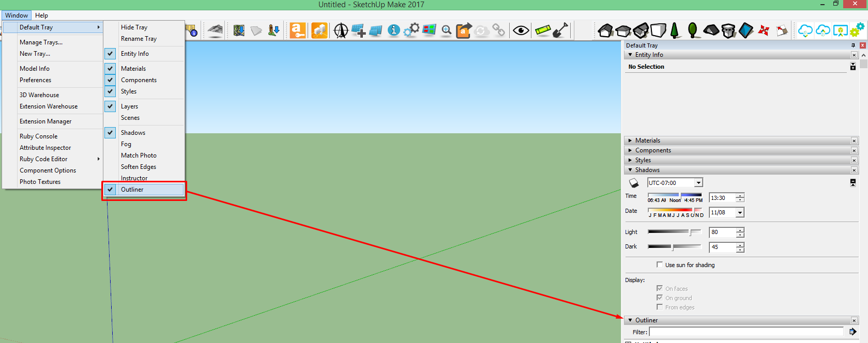Click the Toggle Terrain toolbar icon
Image resolution: width=868 pixels, height=343 pixels.
[x=215, y=30]
